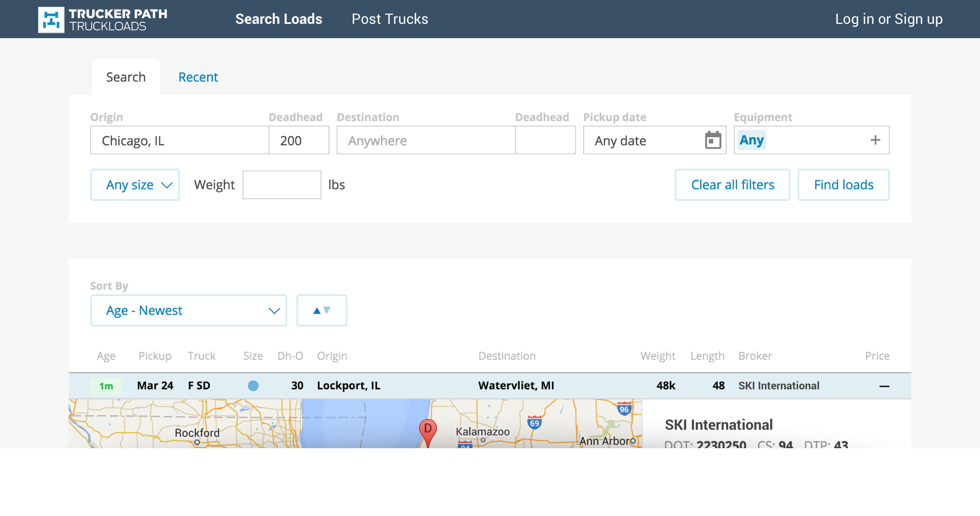Screen dimensions: 980x516
Task: Click the Weight lbs input box
Action: click(282, 185)
